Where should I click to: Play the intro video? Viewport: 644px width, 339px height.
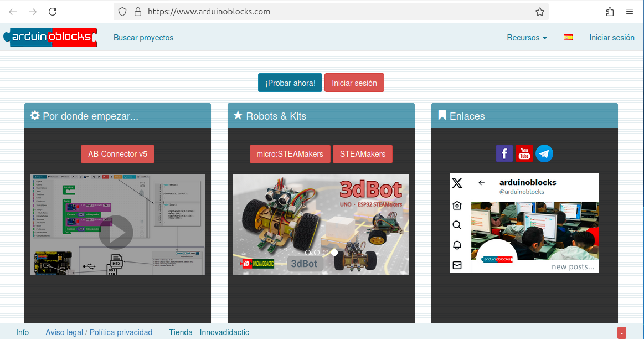(x=116, y=232)
